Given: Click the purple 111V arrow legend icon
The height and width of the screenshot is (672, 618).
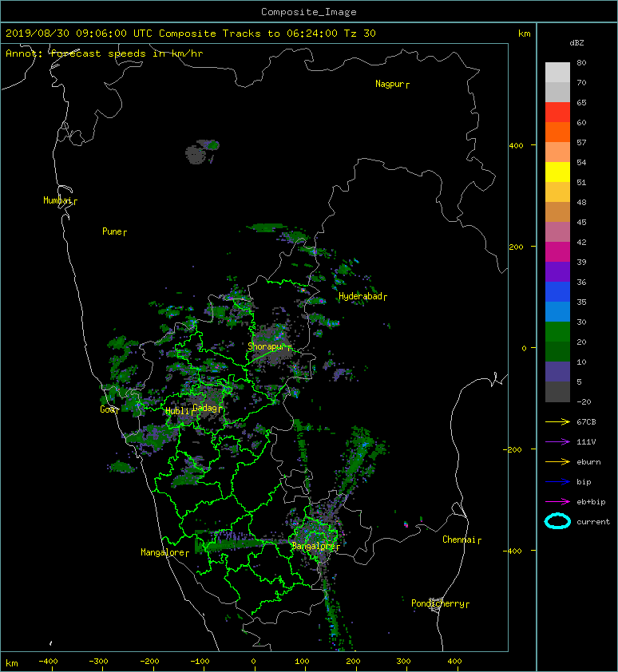Looking at the screenshot, I should click(557, 442).
